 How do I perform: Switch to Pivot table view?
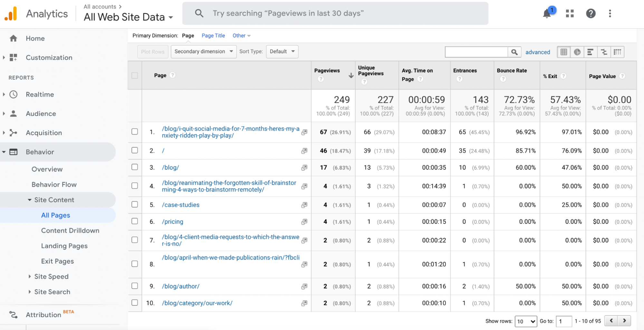[x=617, y=52]
